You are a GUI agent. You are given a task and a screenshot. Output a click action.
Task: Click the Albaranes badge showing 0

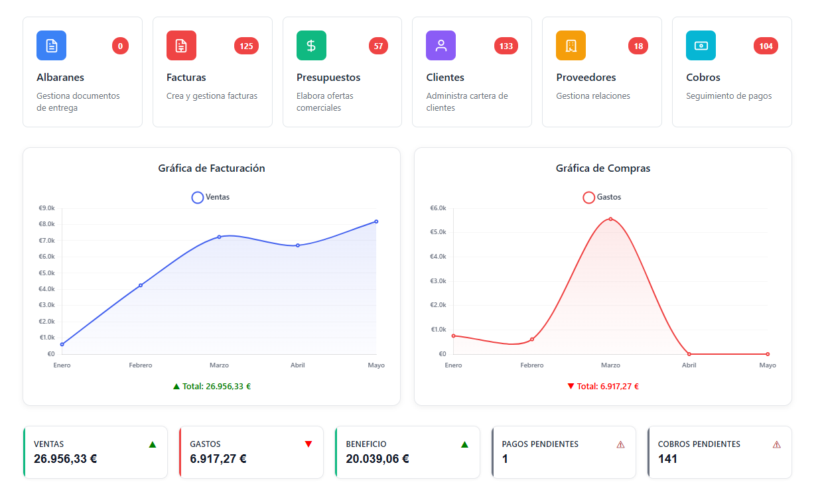coord(120,46)
